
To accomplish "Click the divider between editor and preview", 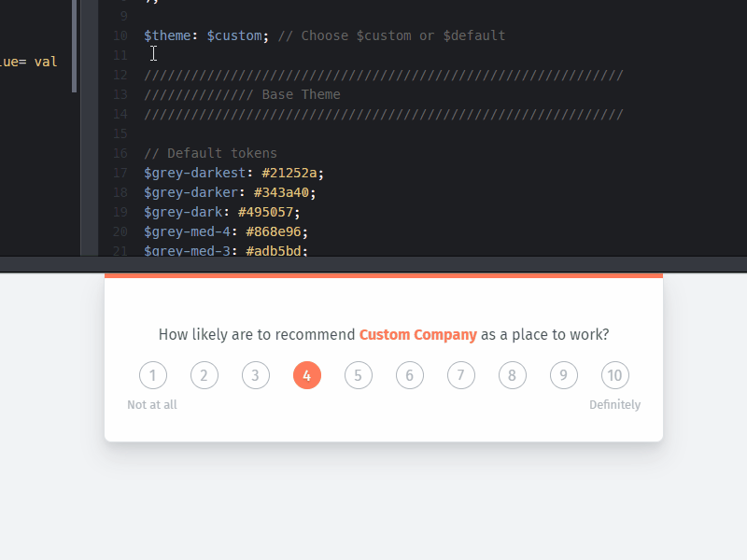I will click(373, 264).
